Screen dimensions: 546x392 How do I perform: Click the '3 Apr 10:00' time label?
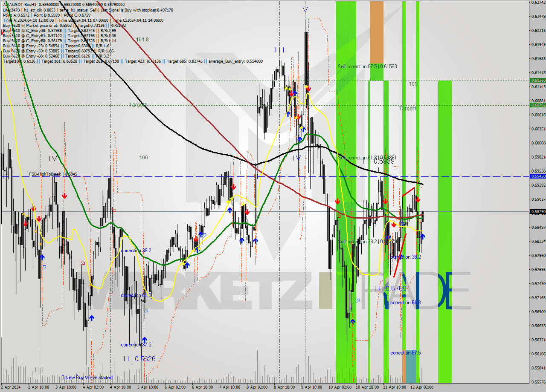65,387
